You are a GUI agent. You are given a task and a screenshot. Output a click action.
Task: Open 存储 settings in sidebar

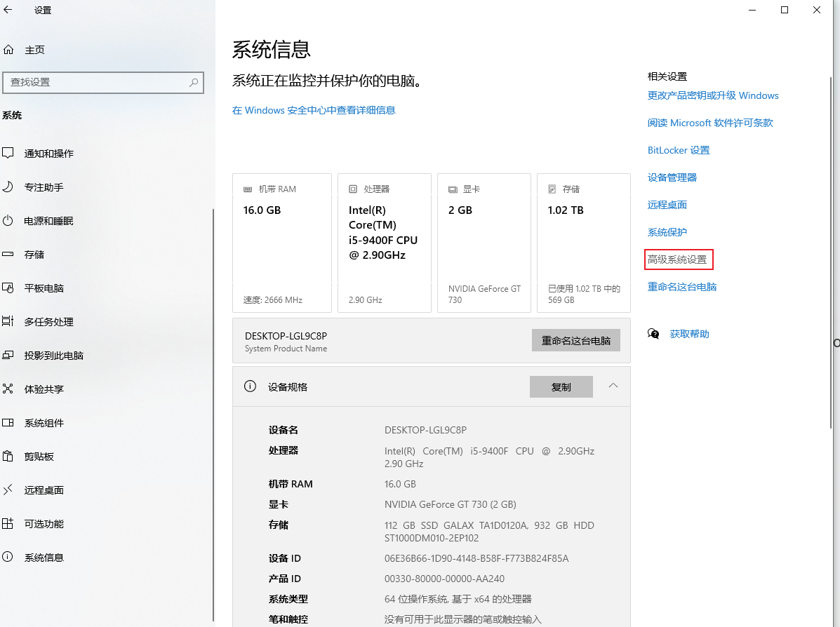(x=34, y=255)
